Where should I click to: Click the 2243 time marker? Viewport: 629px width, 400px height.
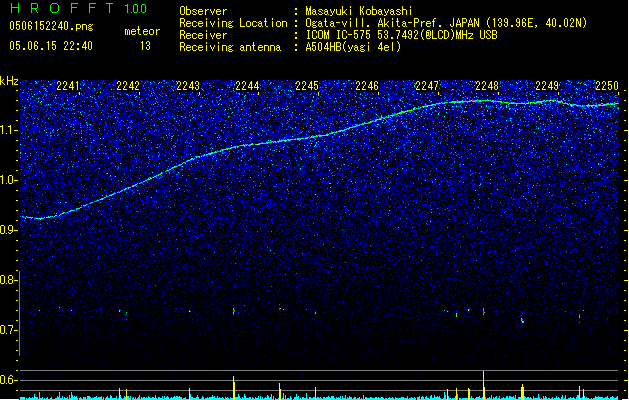(x=188, y=86)
